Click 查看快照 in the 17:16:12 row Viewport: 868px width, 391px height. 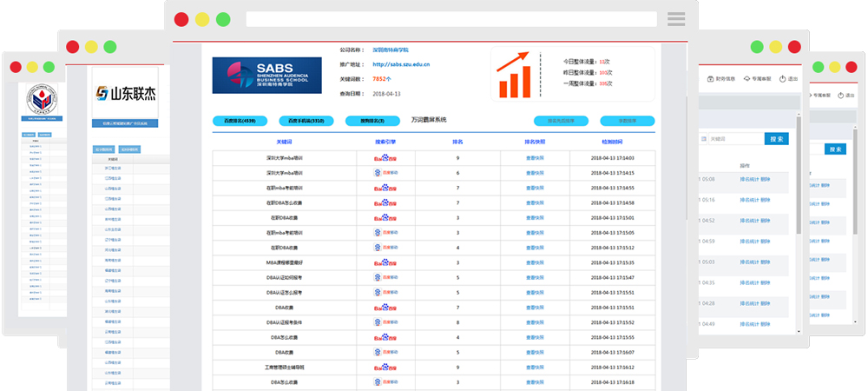click(x=535, y=368)
